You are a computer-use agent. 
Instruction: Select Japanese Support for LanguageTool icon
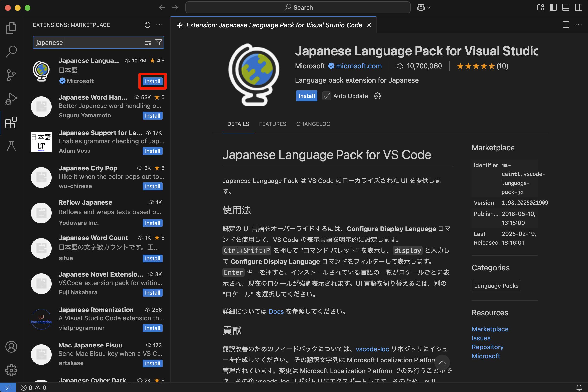click(41, 142)
